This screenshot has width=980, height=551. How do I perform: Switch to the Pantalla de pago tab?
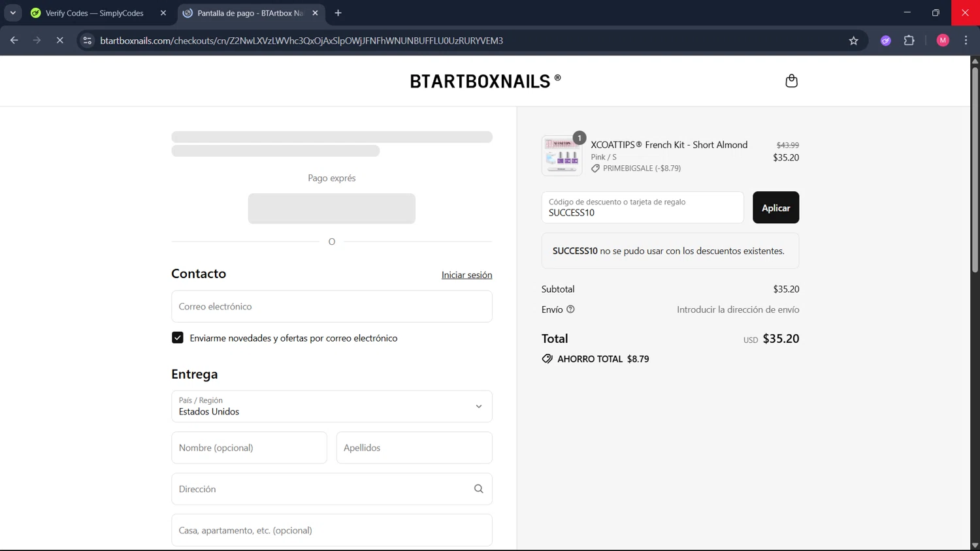click(x=250, y=13)
